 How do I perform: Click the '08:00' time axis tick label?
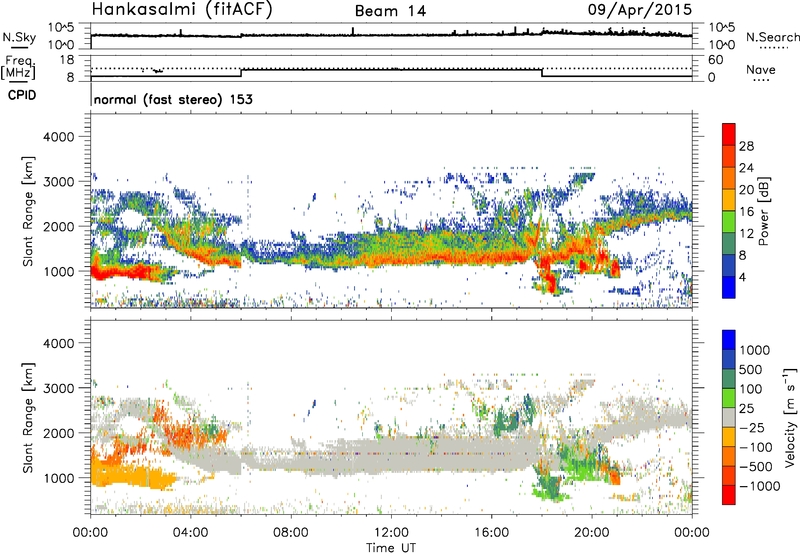point(290,533)
